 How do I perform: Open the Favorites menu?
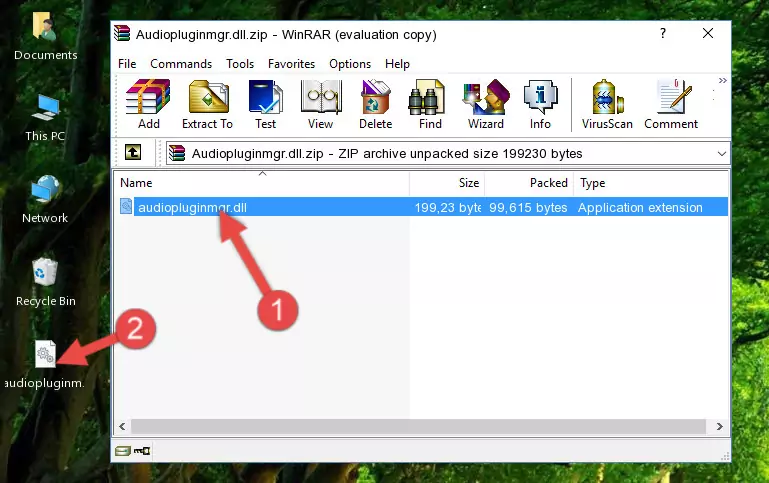pos(291,64)
